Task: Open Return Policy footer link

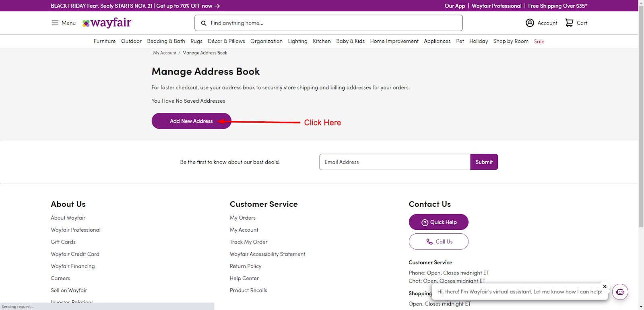Action: (246, 266)
